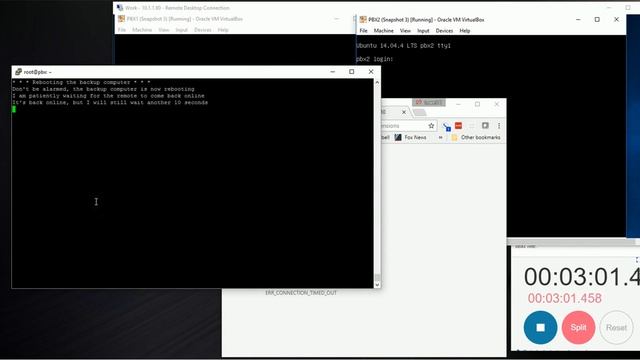This screenshot has height=360, width=640.
Task: Click the Remote Desktop Connection title icon
Action: tap(120, 8)
